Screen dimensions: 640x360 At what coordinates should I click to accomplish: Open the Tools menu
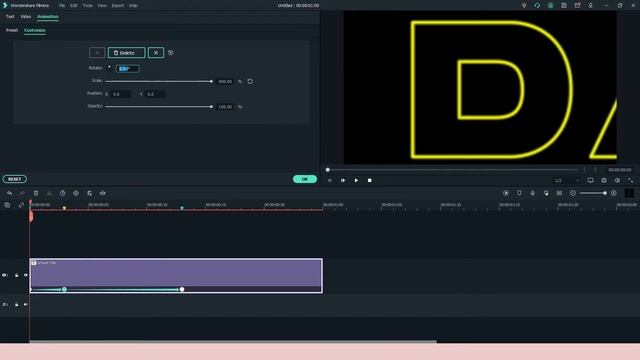click(x=88, y=6)
